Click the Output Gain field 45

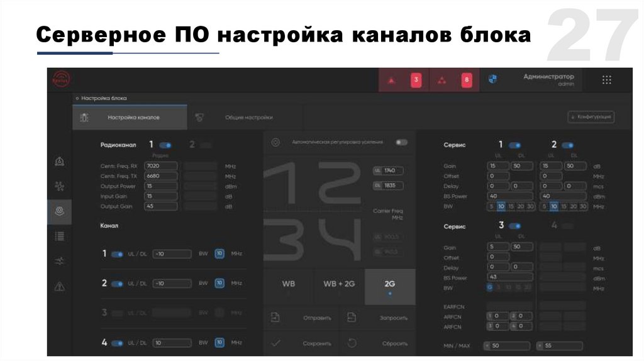click(x=161, y=206)
